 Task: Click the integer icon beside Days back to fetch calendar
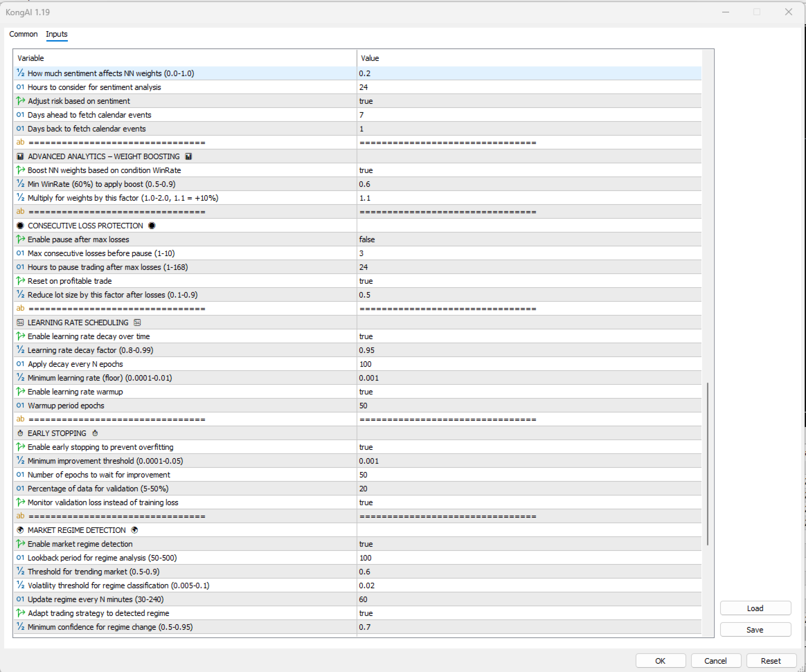pyautogui.click(x=20, y=129)
